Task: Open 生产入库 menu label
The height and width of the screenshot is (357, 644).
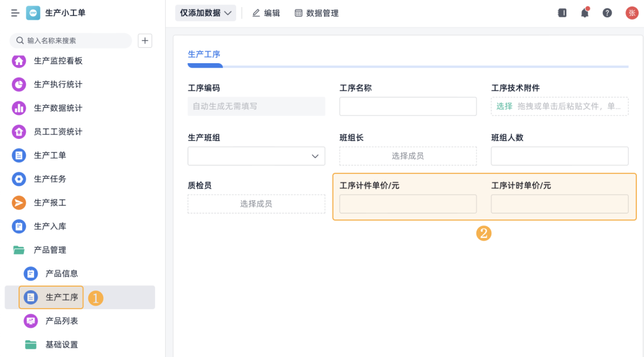Action: pyautogui.click(x=50, y=226)
